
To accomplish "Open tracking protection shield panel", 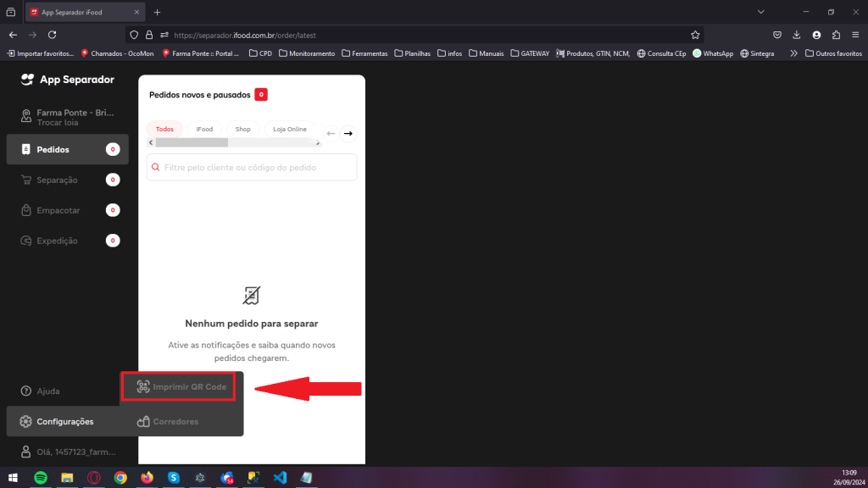I will pyautogui.click(x=134, y=35).
